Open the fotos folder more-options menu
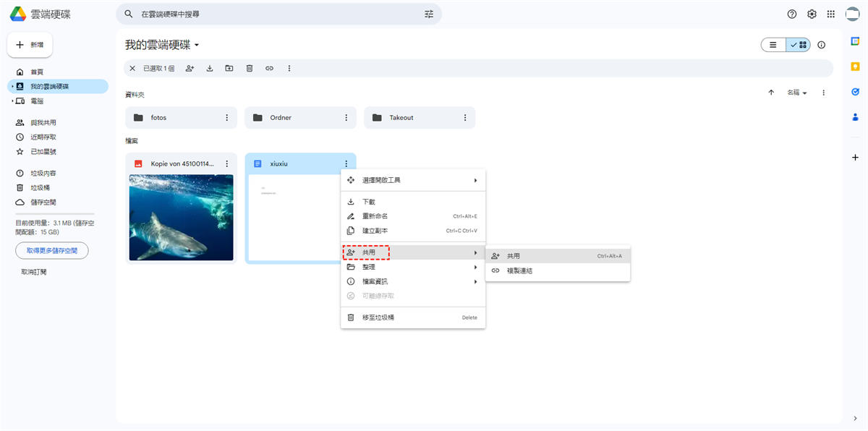Viewport: 868px width, 431px height. [x=226, y=117]
